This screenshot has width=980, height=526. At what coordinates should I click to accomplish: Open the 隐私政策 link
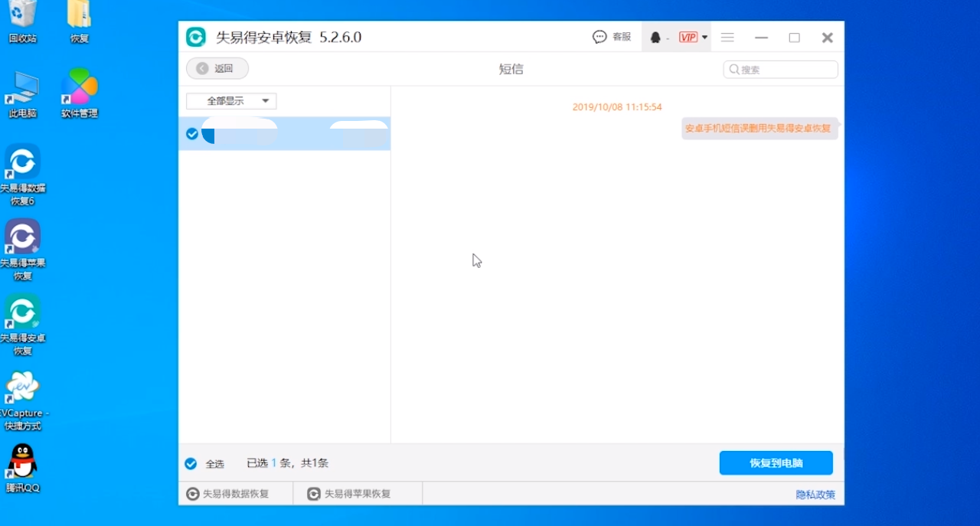pyautogui.click(x=815, y=495)
